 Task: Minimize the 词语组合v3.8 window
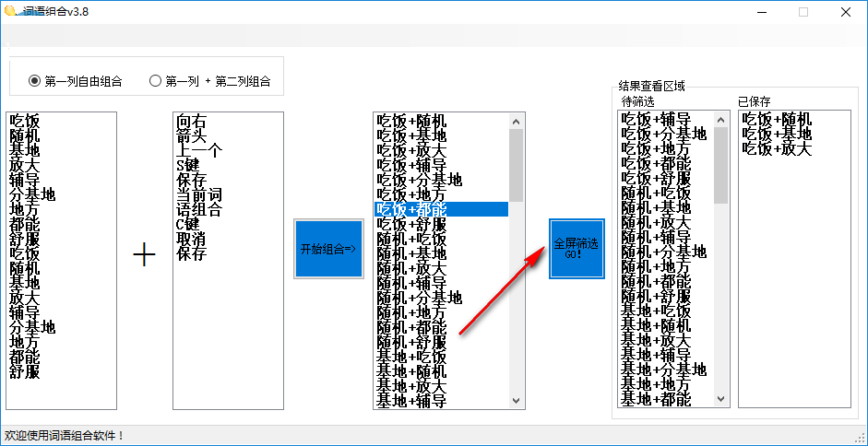[x=762, y=12]
